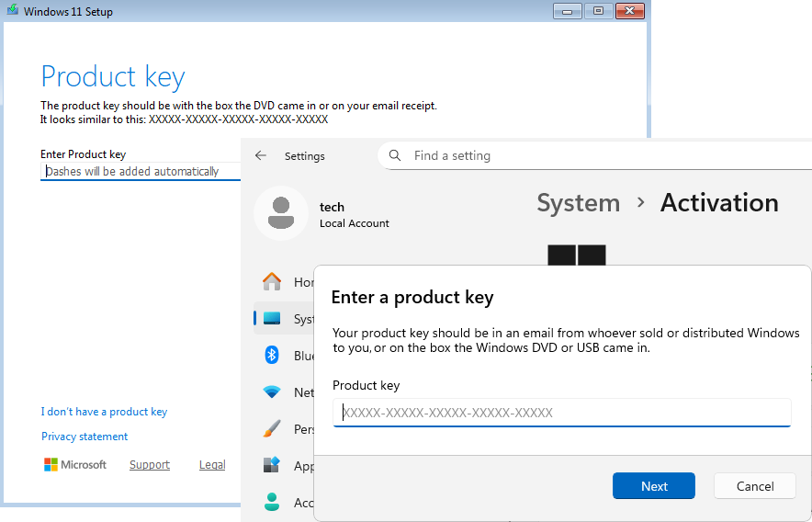Screen dimensions: 812x522
Task: Open the tech account avatar picture
Action: pos(281,213)
